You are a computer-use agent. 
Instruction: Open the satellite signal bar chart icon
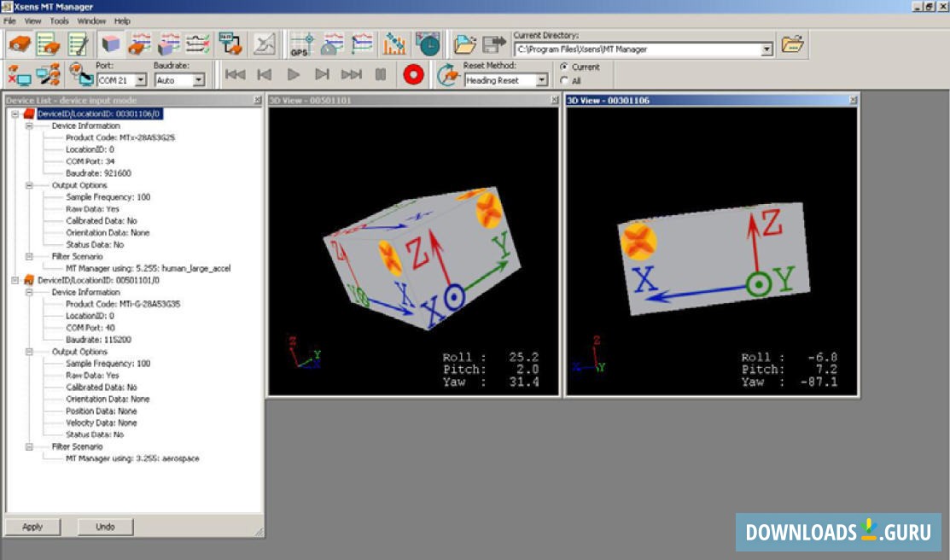tap(393, 44)
